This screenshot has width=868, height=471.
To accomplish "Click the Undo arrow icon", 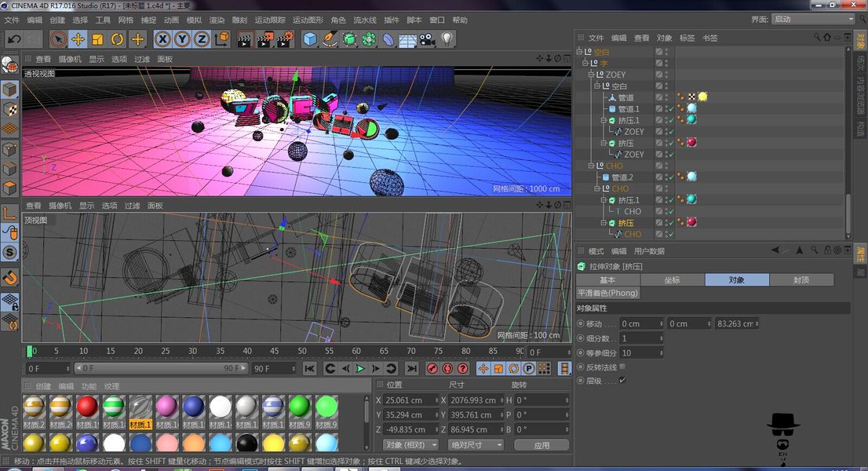I will click(14, 39).
